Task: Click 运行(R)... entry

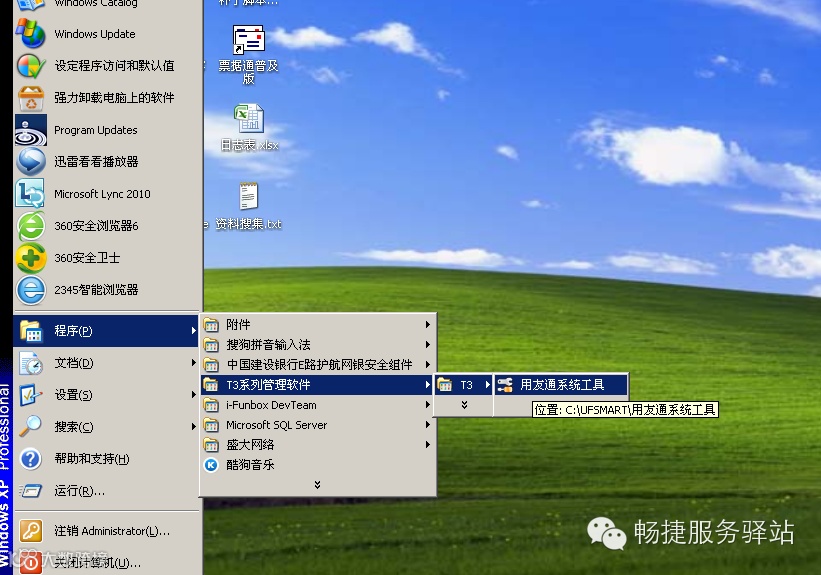Action: click(x=107, y=491)
